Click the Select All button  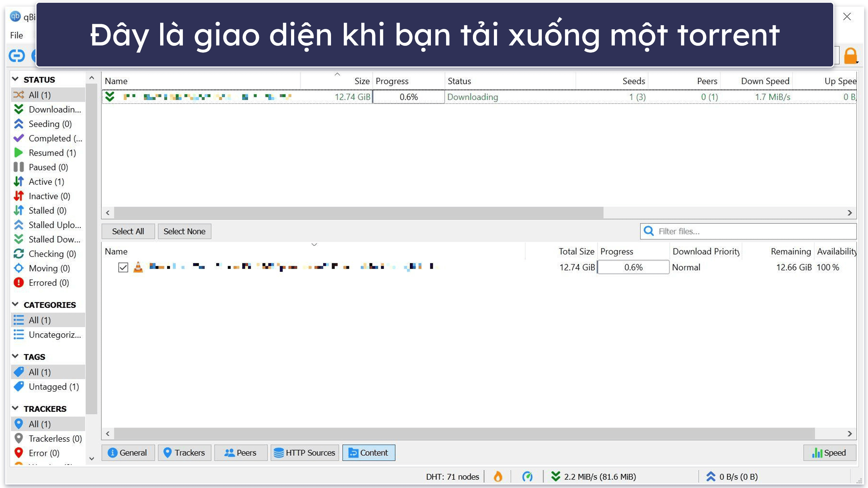128,231
